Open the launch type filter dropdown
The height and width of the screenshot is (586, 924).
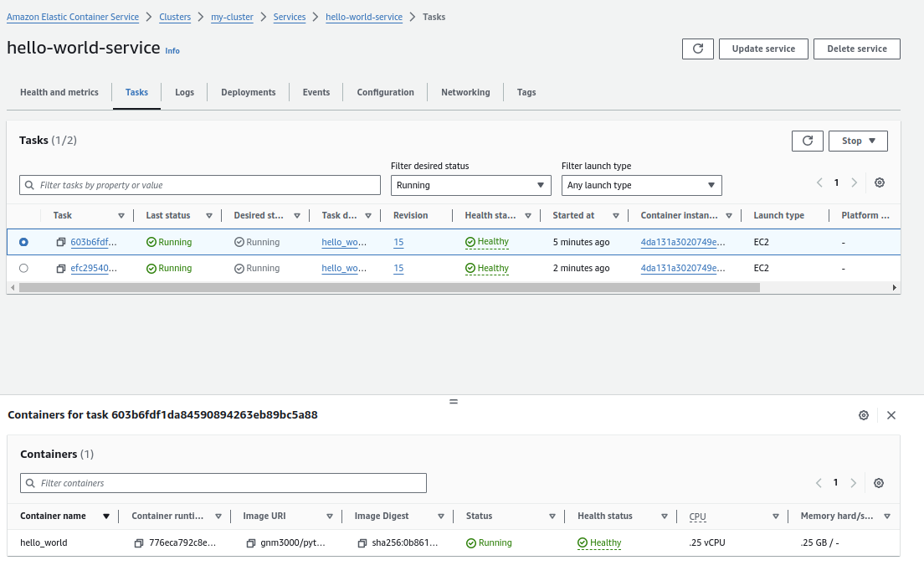coord(641,185)
